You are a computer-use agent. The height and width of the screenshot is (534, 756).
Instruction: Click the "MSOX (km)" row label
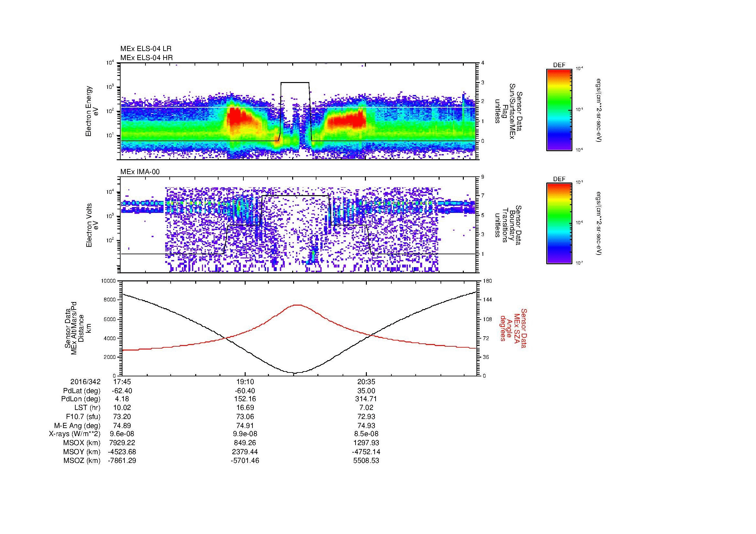point(82,443)
